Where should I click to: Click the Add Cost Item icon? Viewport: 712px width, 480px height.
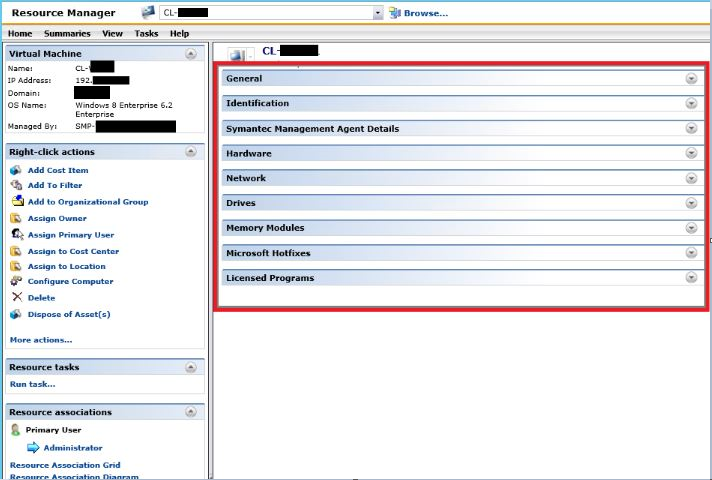[x=16, y=170]
